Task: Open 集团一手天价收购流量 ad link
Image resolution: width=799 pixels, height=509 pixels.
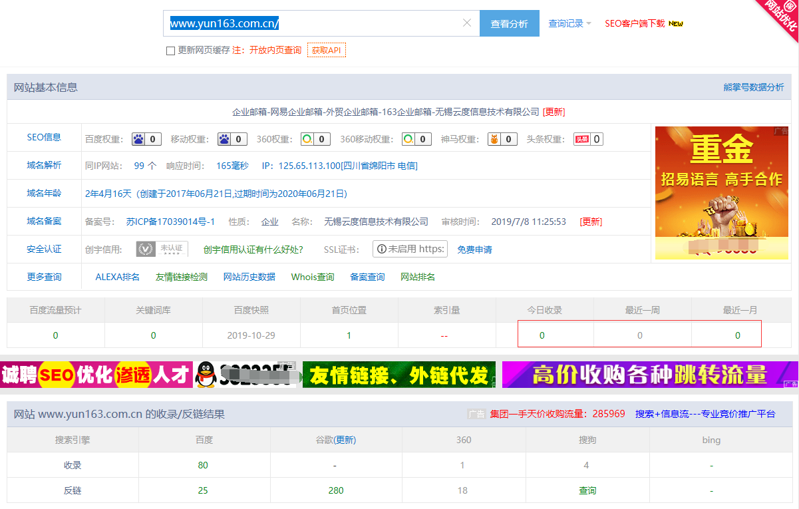Action: 557,414
